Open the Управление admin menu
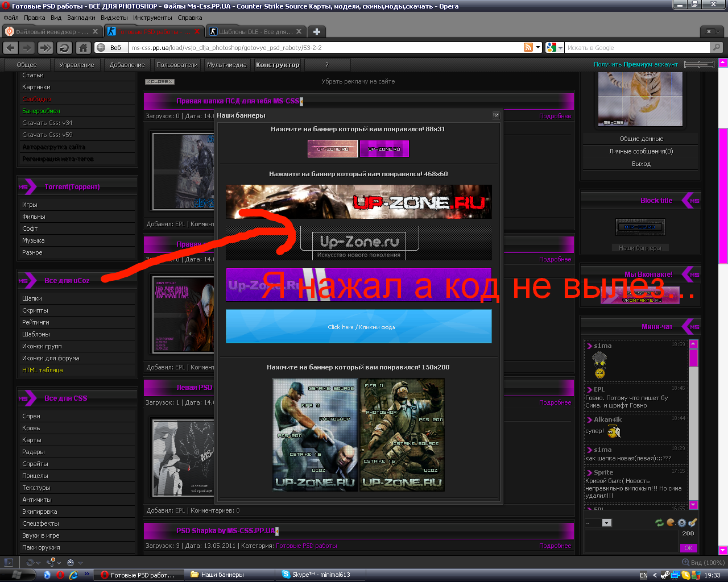This screenshot has height=582, width=728. pyautogui.click(x=77, y=65)
